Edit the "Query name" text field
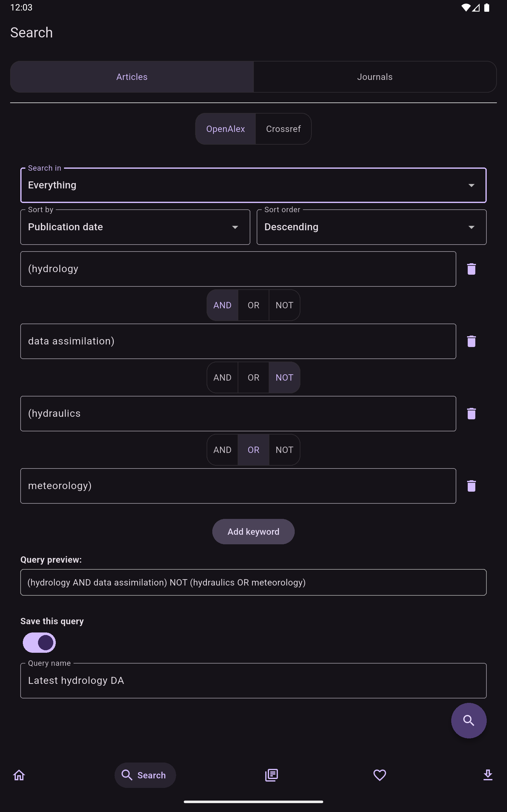The width and height of the screenshot is (507, 812). (x=253, y=680)
